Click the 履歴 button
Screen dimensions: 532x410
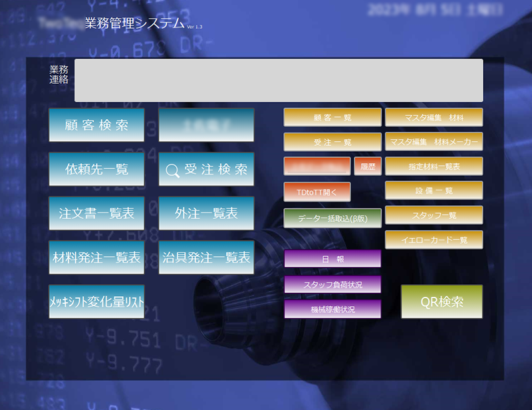tap(367, 166)
